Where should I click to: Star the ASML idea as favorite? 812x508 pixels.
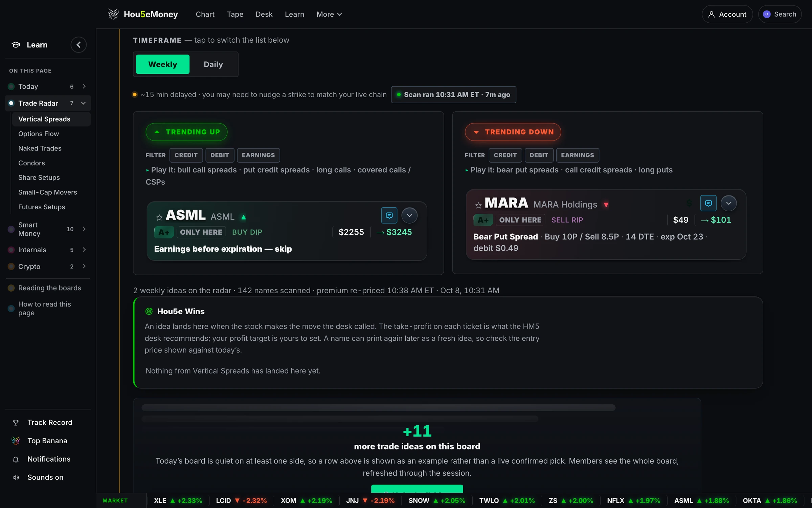tap(159, 217)
